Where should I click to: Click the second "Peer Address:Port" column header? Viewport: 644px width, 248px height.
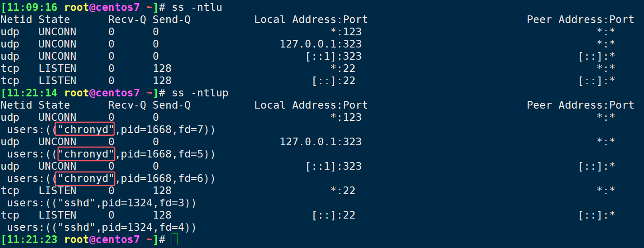tap(581, 105)
